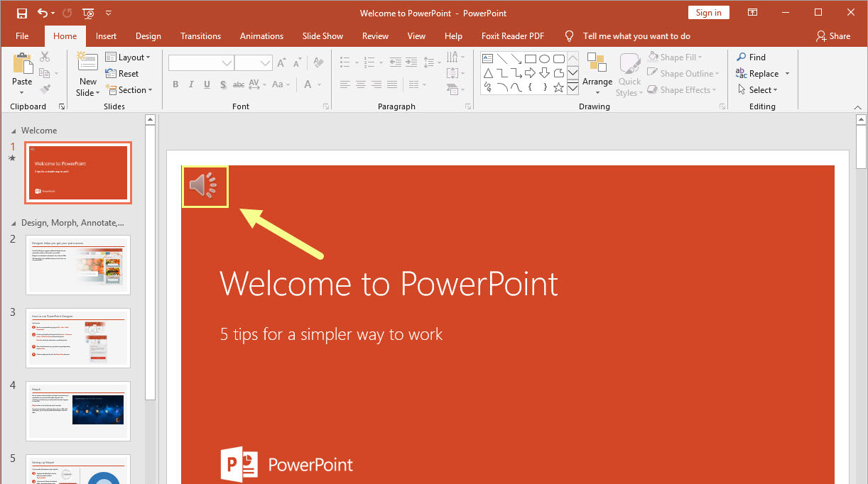Select slide 3 thumbnail in the panel
The height and width of the screenshot is (484, 868).
(x=78, y=338)
